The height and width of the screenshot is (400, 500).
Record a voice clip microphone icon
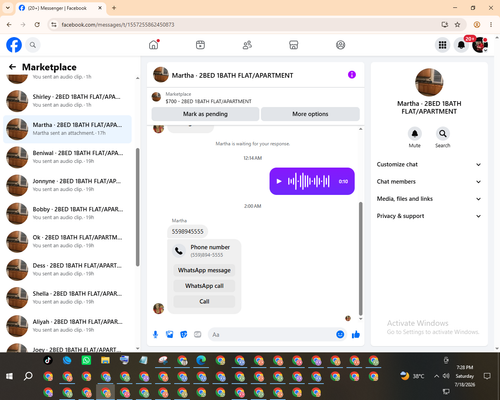tap(155, 334)
